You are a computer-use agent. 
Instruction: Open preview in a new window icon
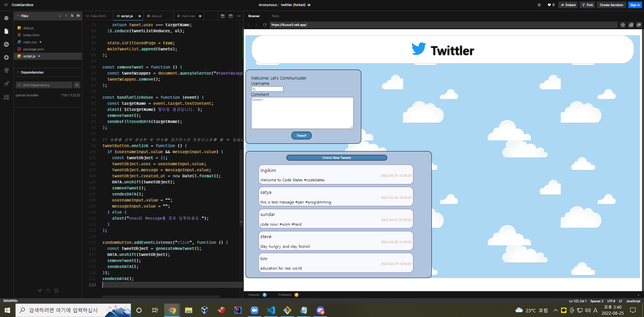click(639, 25)
